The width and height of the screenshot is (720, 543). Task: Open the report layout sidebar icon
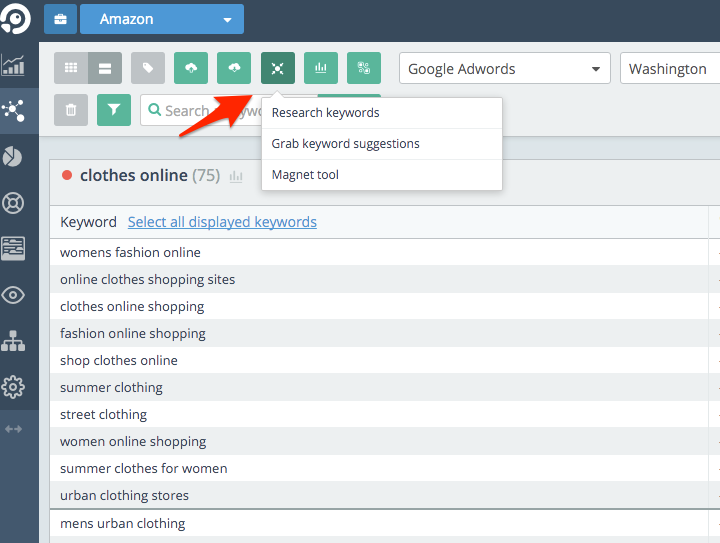pyautogui.click(x=13, y=248)
